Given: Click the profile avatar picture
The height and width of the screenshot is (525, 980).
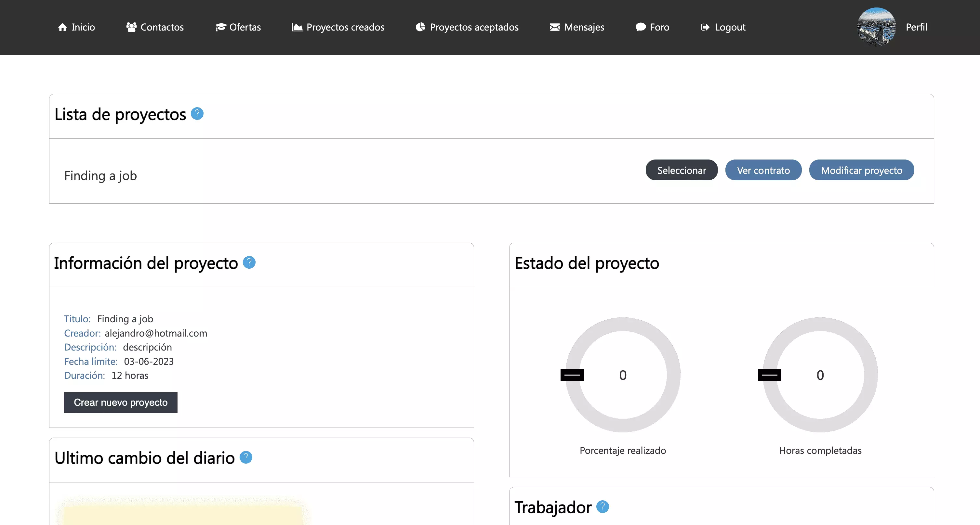Looking at the screenshot, I should 877,27.
